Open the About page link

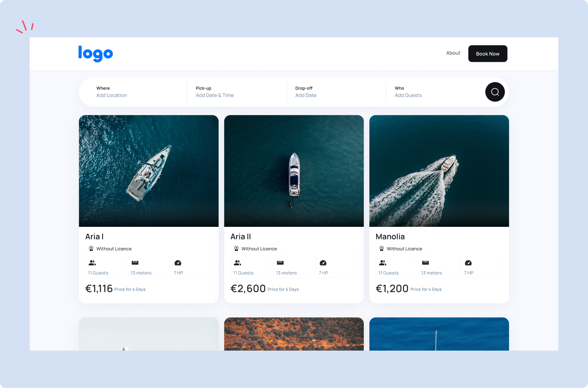tap(453, 53)
